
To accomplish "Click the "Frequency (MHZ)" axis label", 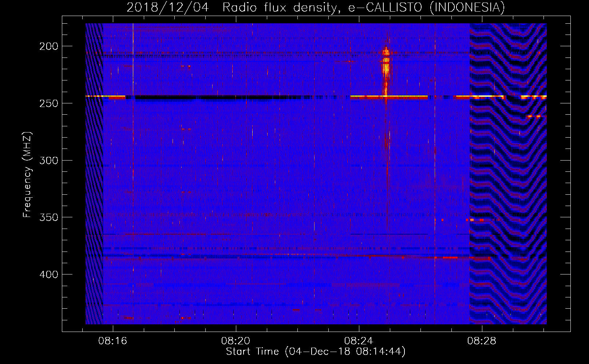I will (27, 175).
